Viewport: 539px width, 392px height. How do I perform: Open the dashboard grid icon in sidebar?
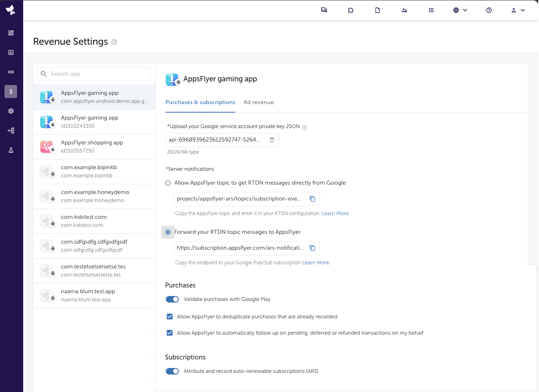(x=11, y=33)
